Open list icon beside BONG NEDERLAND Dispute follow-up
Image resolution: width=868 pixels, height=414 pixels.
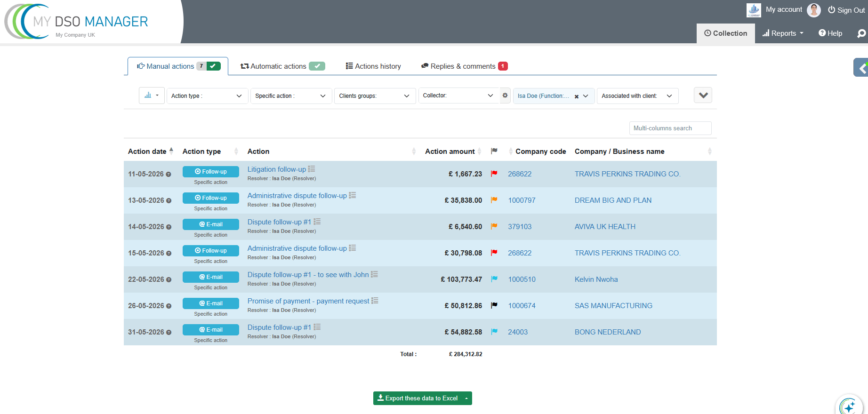(317, 327)
